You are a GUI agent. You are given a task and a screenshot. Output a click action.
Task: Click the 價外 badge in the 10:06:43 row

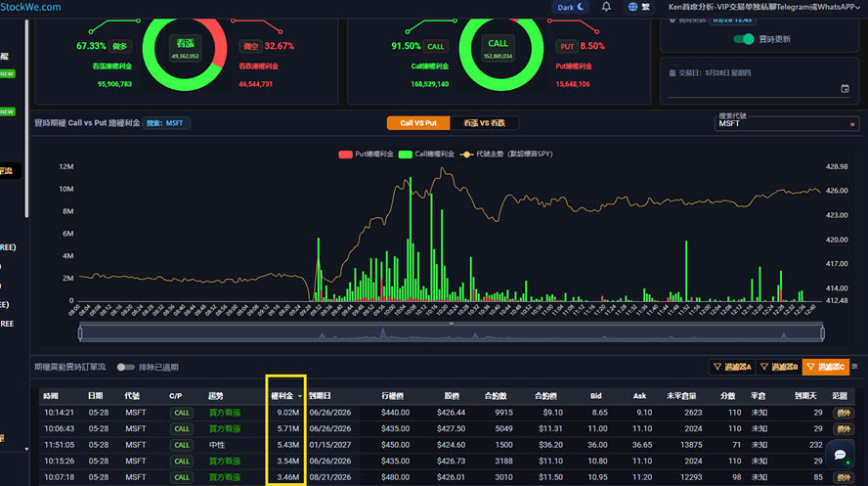tap(844, 429)
